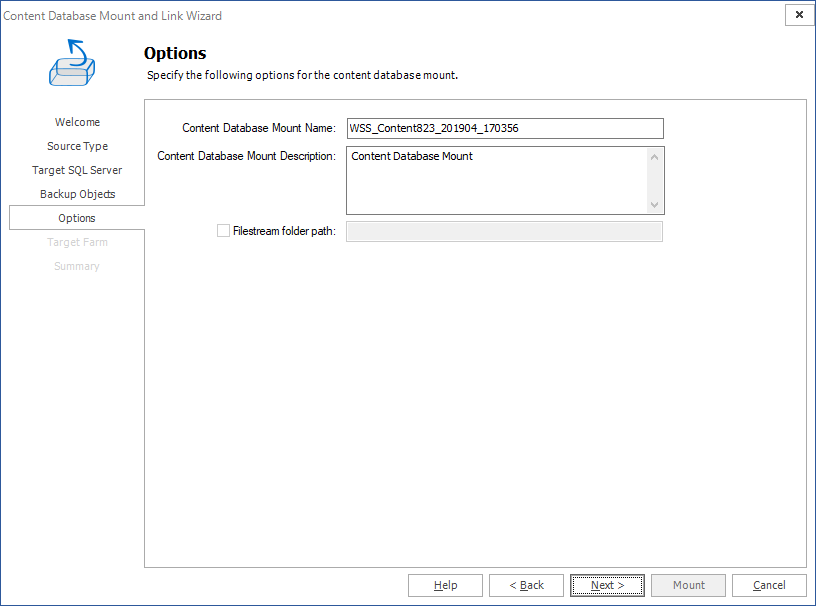This screenshot has width=816, height=606.
Task: Go to the Welcome step
Action: pos(77,122)
